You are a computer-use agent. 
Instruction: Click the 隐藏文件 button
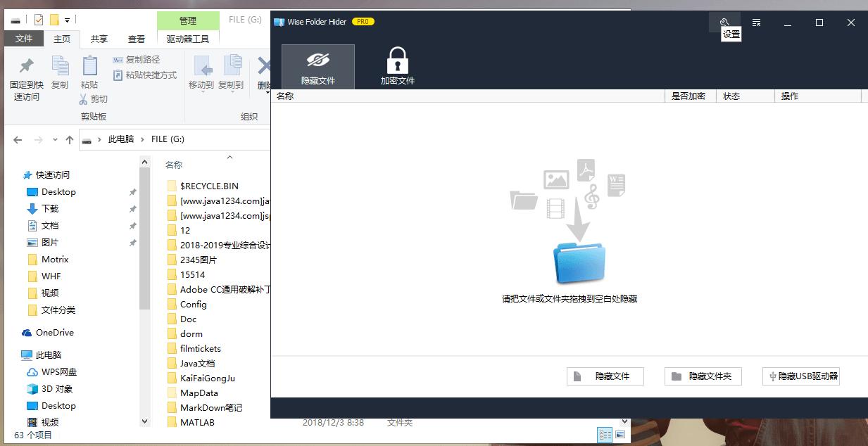(606, 376)
